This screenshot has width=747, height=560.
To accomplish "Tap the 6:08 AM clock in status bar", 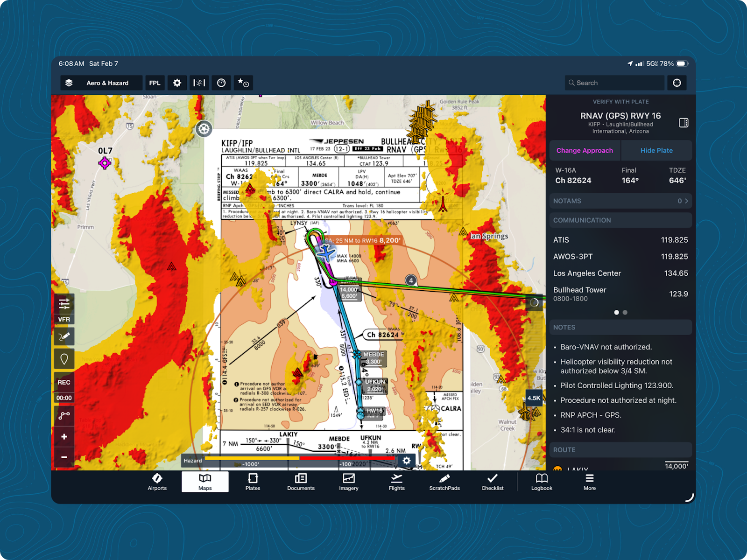I will 71,63.
